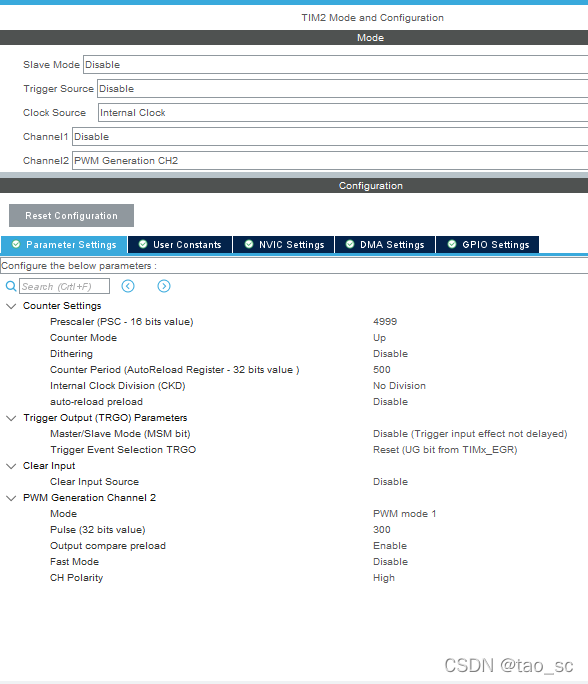Click the CH Polarity label
The width and height of the screenshot is (588, 684).
(x=76, y=578)
